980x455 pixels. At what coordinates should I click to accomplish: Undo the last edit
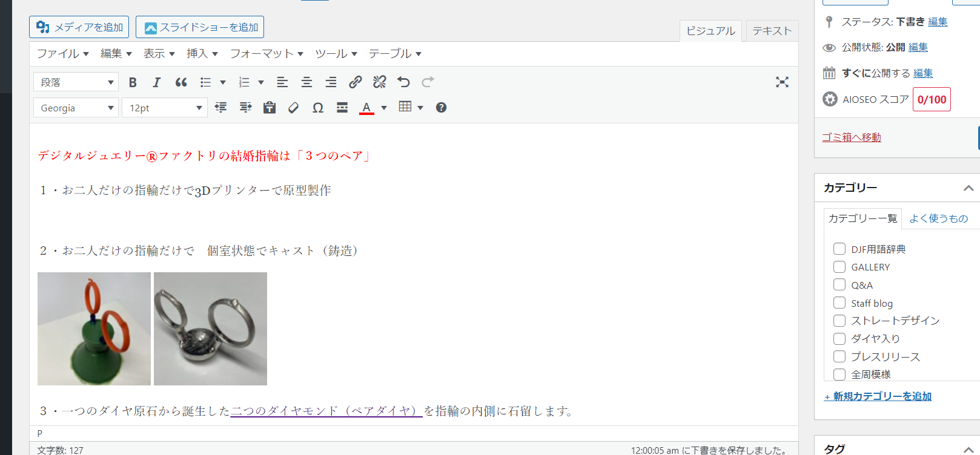(x=404, y=82)
